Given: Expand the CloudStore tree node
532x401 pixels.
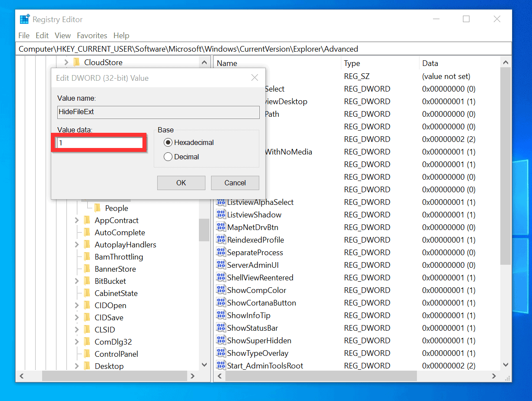Looking at the screenshot, I should [x=66, y=62].
